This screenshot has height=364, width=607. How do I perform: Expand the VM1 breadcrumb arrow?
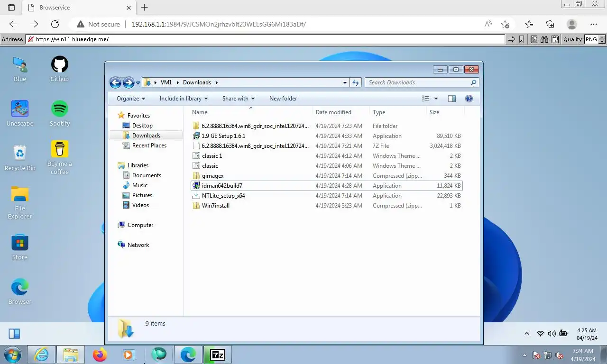click(x=178, y=82)
